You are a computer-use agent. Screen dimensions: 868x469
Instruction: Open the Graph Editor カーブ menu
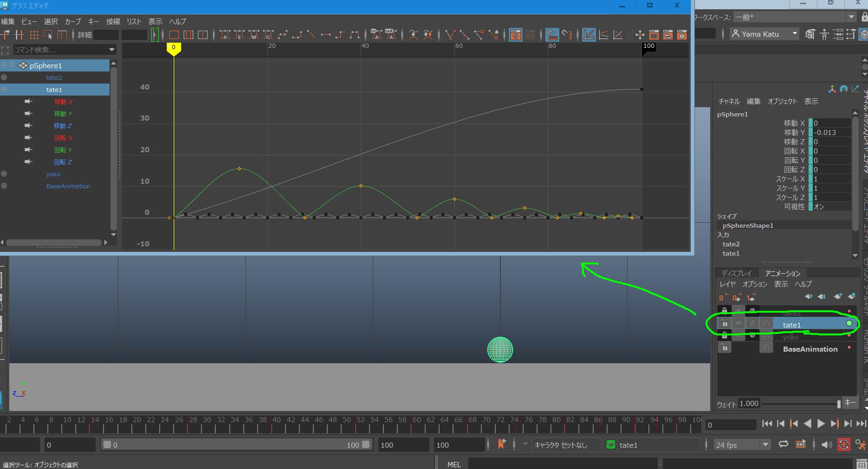click(72, 21)
